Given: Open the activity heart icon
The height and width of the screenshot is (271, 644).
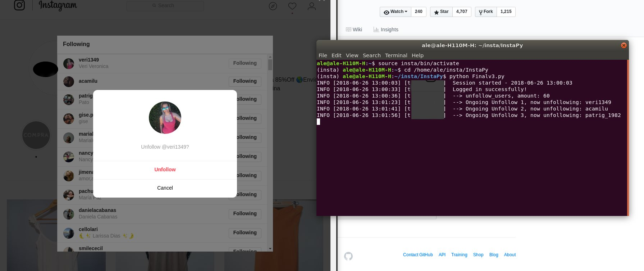Looking at the screenshot, I should click(292, 6).
